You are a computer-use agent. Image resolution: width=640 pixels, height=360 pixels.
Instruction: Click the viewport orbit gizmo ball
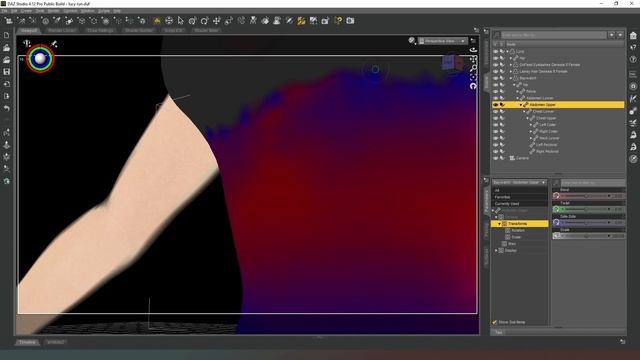click(40, 59)
